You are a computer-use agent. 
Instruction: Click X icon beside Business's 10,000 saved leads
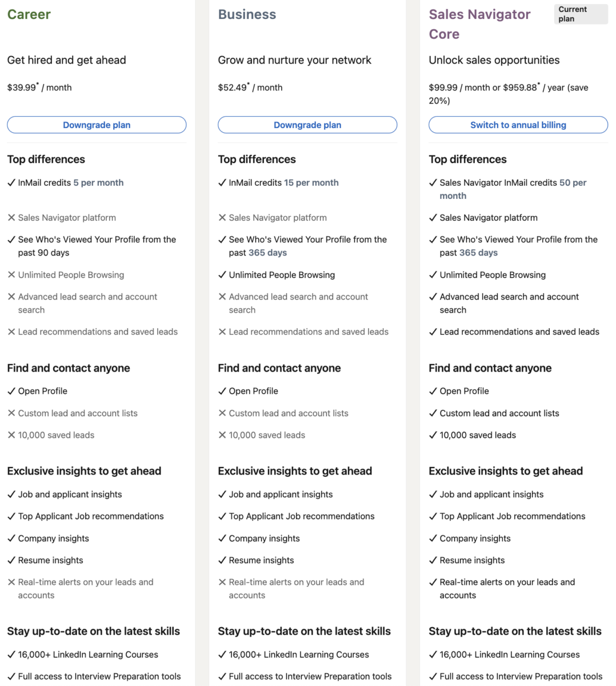coord(222,435)
